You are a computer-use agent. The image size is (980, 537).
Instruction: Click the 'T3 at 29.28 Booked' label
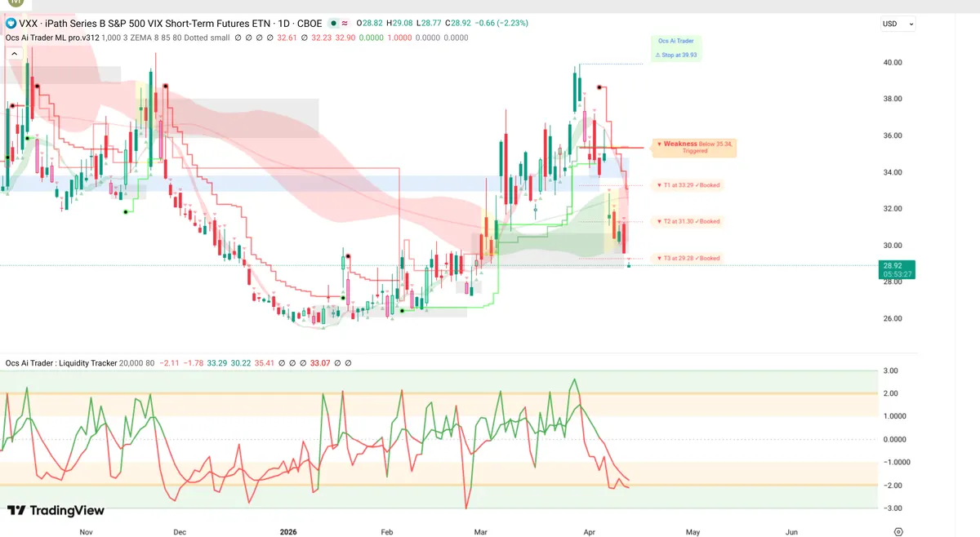pyautogui.click(x=689, y=258)
